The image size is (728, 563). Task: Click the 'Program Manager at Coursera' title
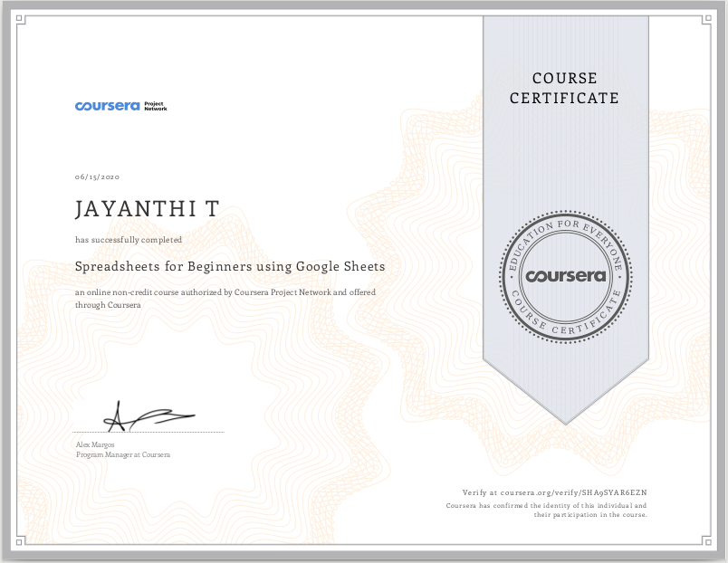click(123, 454)
